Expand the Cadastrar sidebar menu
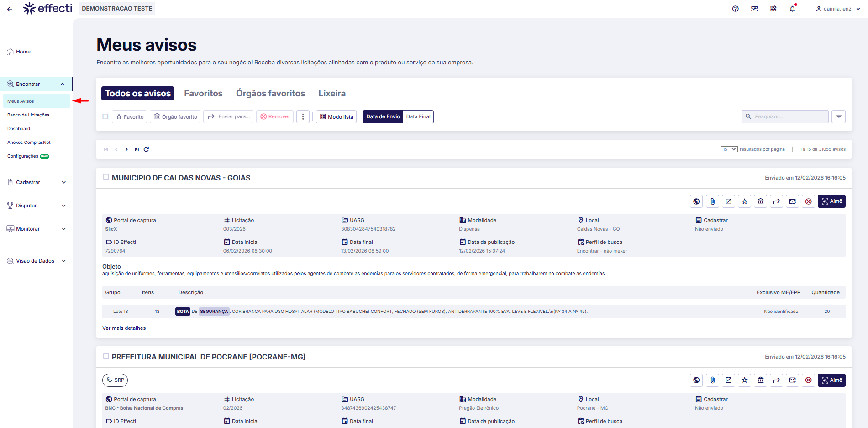This screenshot has height=428, width=868. point(37,182)
